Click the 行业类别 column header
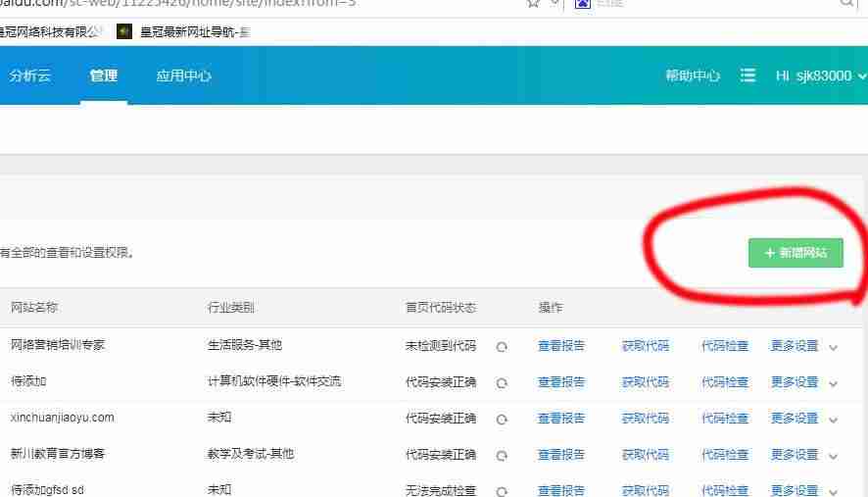Screen dimensions: 868x497 (x=231, y=307)
